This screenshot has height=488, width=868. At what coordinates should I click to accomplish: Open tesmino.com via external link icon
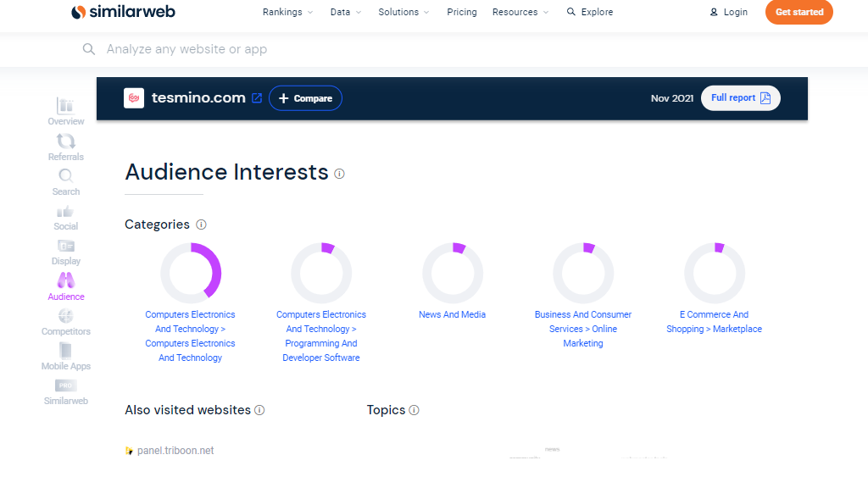tap(257, 98)
